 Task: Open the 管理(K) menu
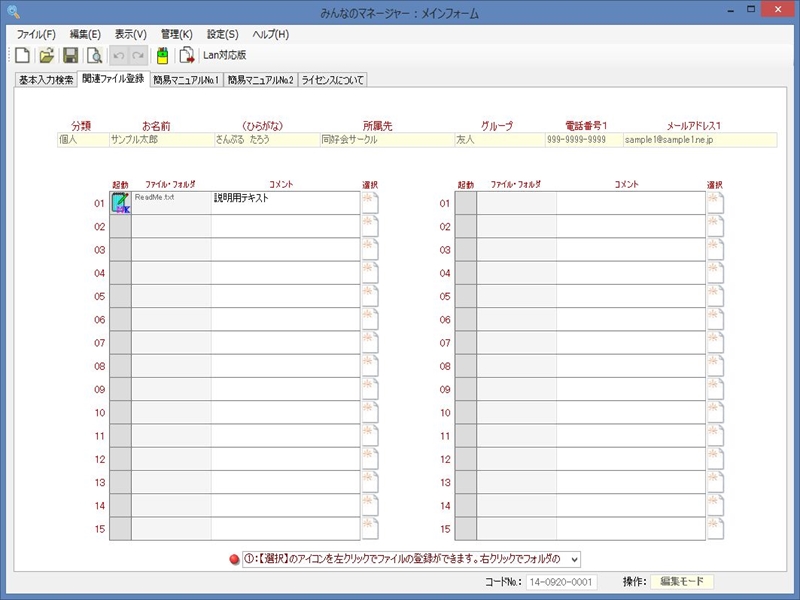[x=176, y=34]
